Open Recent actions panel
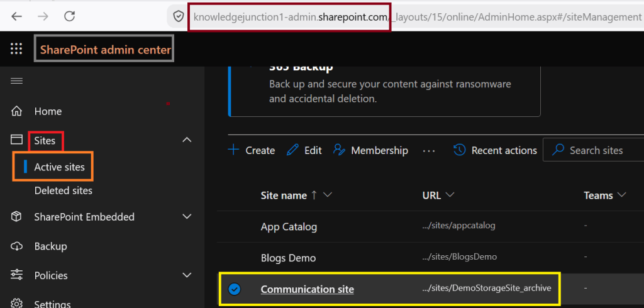 (504, 151)
